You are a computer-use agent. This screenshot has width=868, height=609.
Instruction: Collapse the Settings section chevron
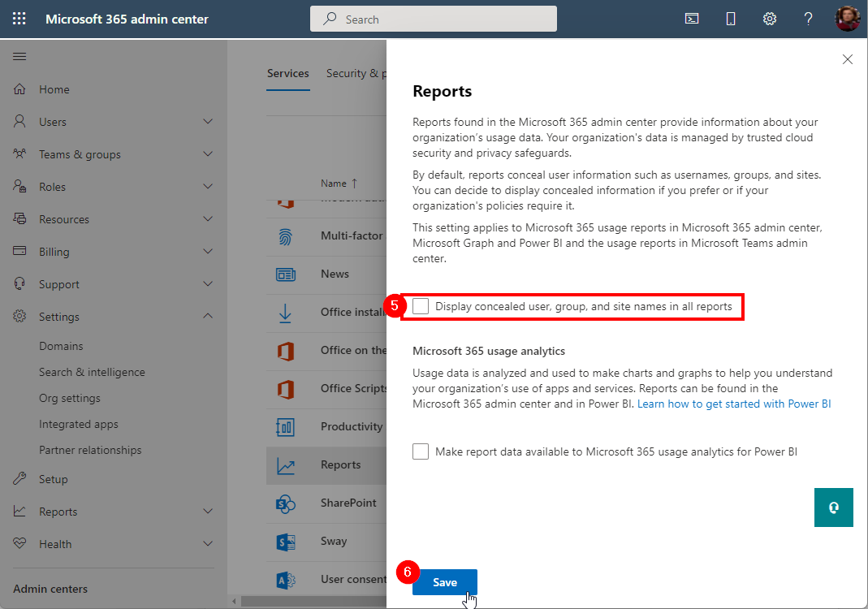pos(208,317)
